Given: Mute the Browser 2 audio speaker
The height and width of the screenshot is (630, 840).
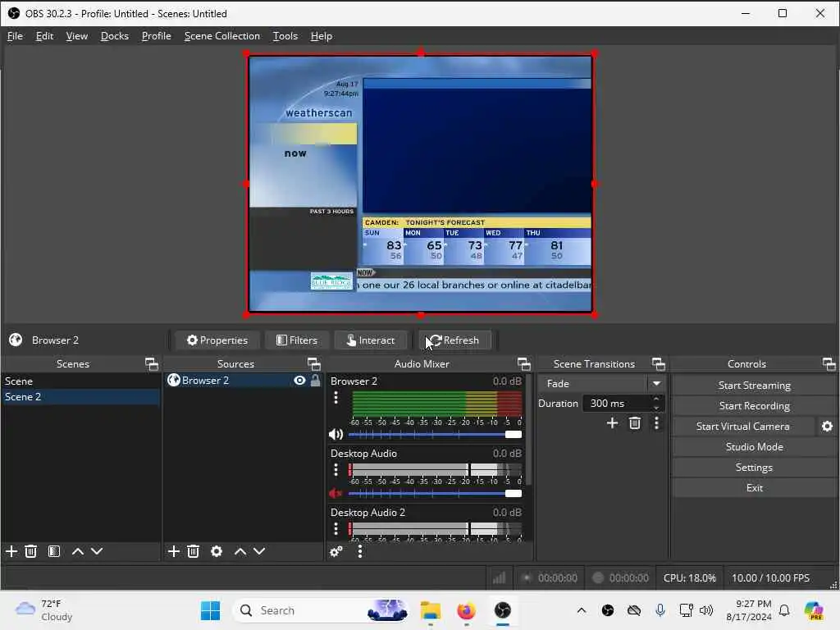Looking at the screenshot, I should click(336, 435).
